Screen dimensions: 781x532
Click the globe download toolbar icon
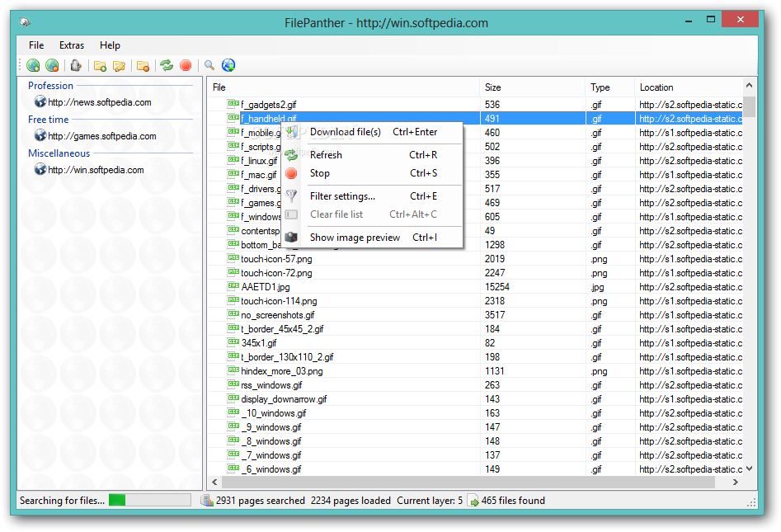coord(228,65)
